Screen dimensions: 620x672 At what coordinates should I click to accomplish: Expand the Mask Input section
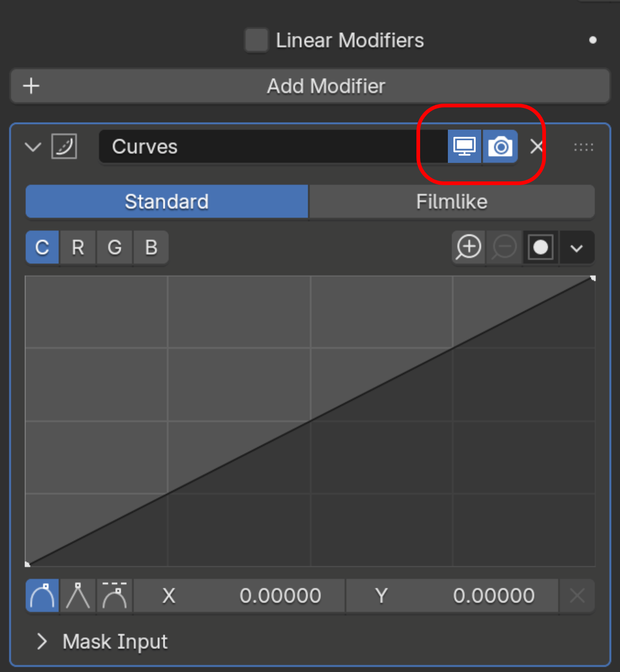click(42, 641)
